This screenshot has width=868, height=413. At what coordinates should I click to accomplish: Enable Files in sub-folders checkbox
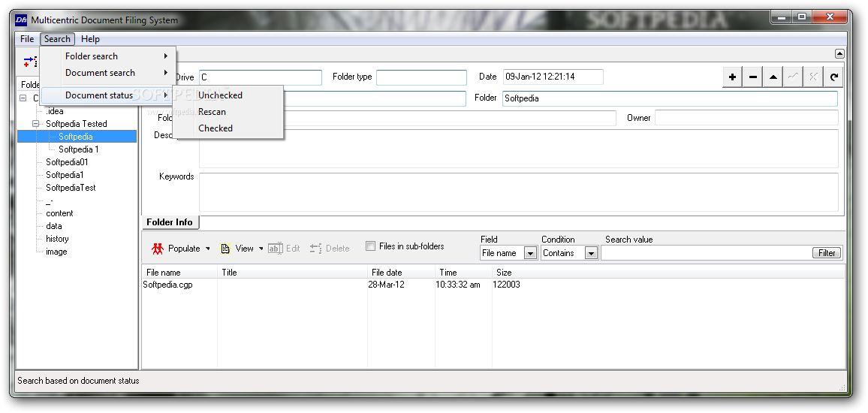point(370,246)
